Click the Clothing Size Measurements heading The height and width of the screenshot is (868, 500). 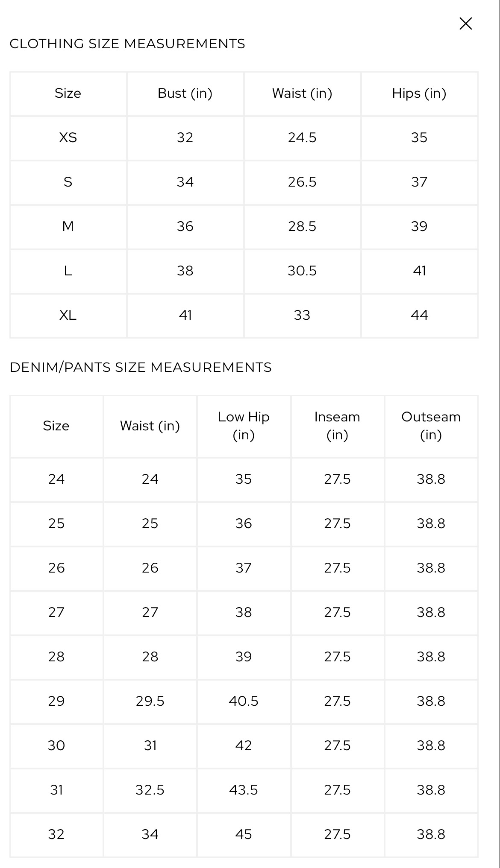(127, 44)
